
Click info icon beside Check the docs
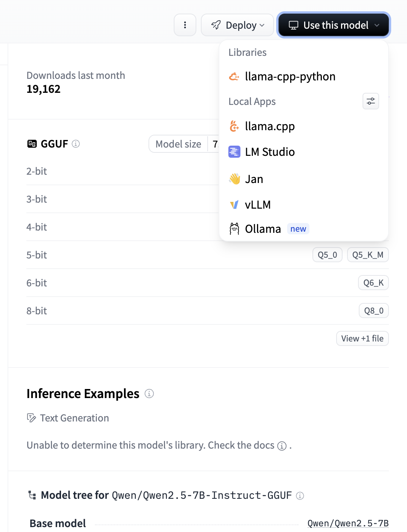(x=282, y=446)
